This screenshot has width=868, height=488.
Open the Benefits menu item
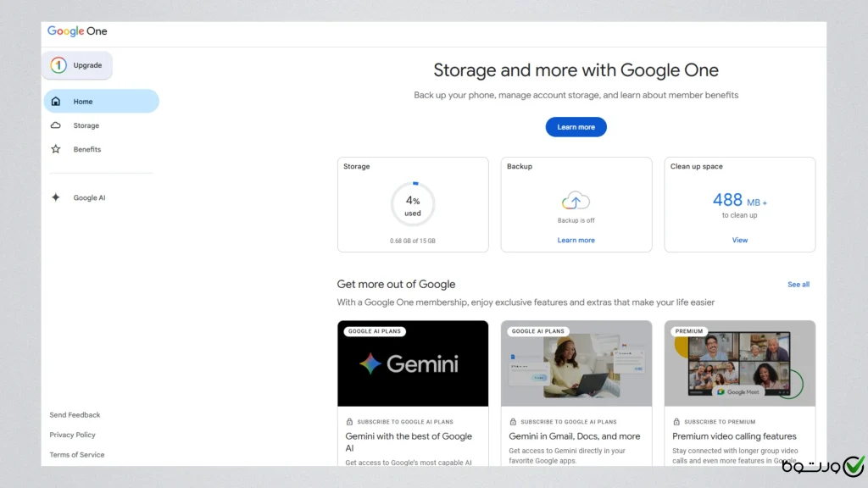pos(86,149)
